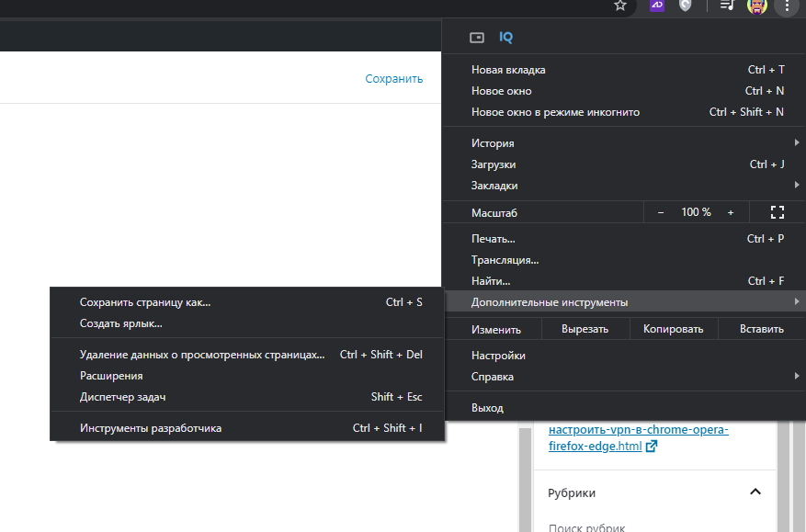Click the Вырезать edit button
Viewport: 806px width, 532px height.
click(x=585, y=329)
